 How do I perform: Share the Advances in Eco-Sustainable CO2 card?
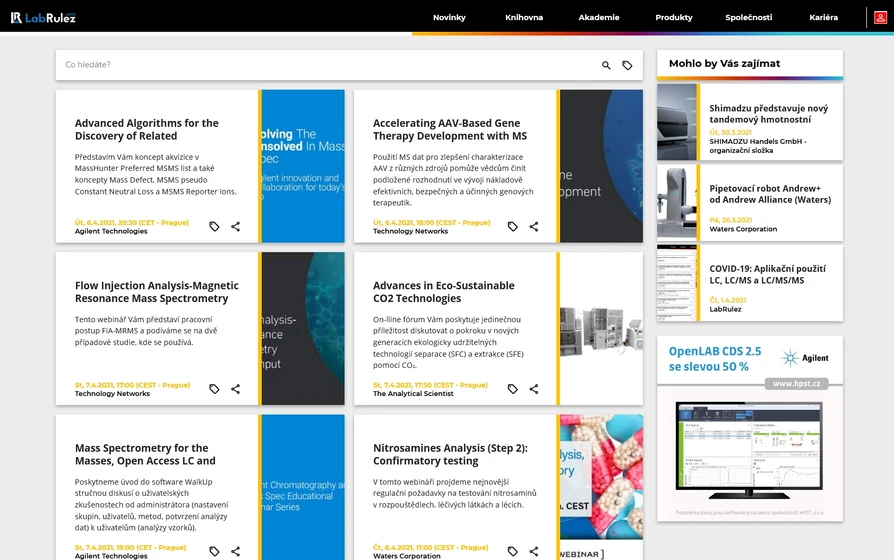[x=534, y=389]
